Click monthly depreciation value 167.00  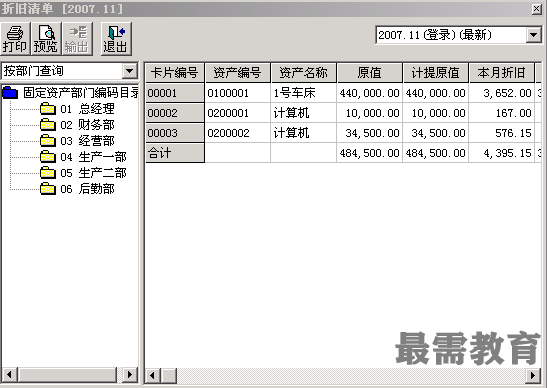[501, 113]
